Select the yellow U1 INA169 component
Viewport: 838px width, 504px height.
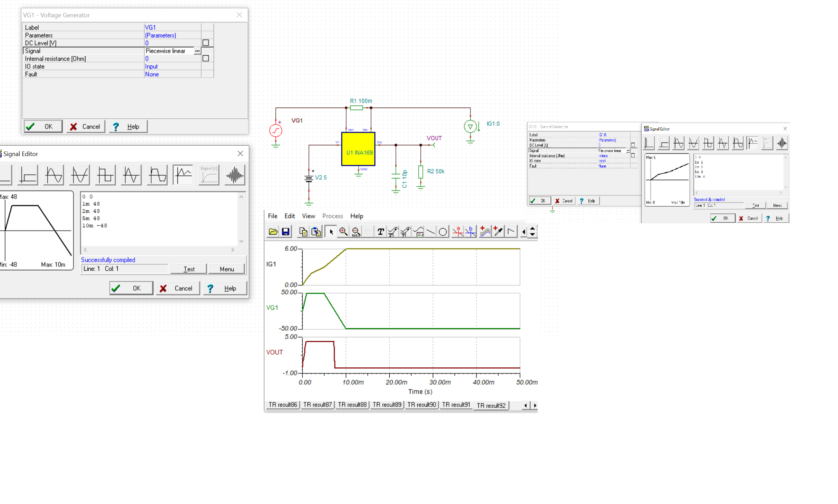(358, 149)
